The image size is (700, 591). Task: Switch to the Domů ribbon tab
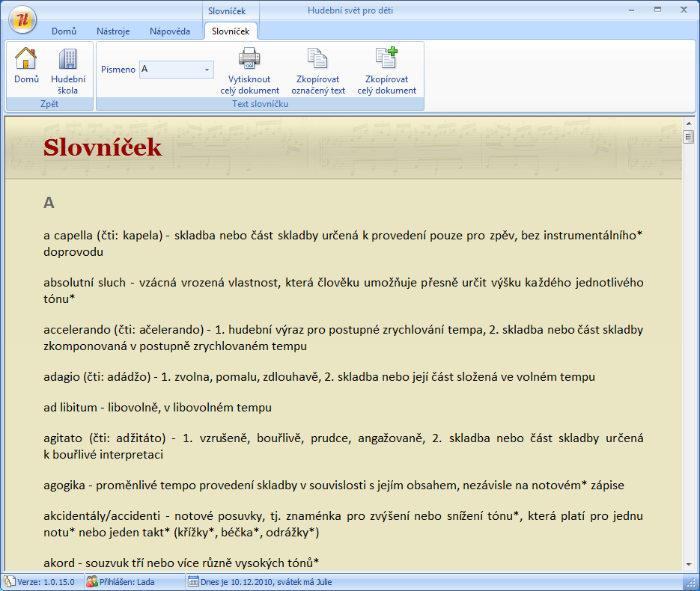pos(64,31)
